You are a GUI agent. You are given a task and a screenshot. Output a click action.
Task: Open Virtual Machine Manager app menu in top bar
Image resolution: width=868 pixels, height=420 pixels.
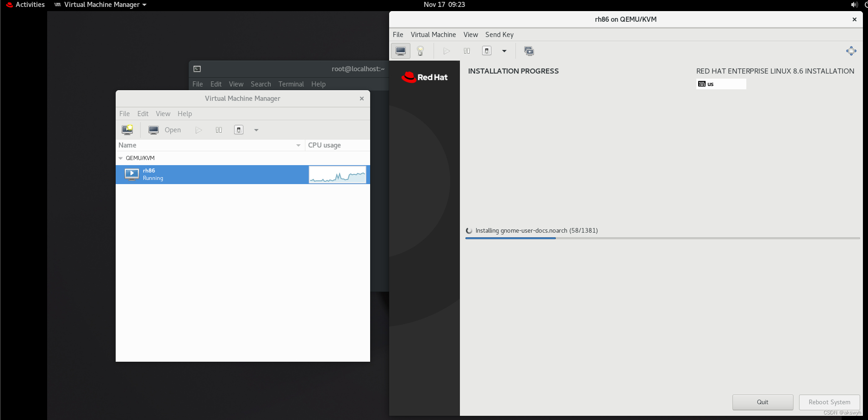100,5
